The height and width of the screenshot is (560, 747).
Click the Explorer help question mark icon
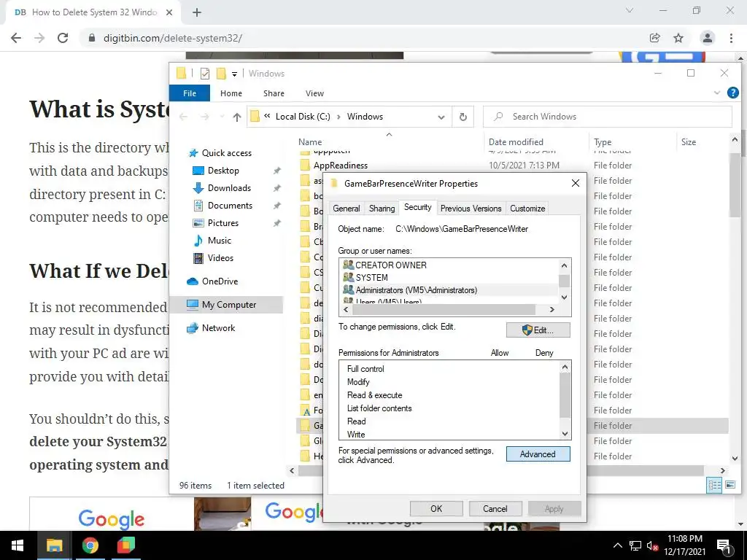click(732, 93)
